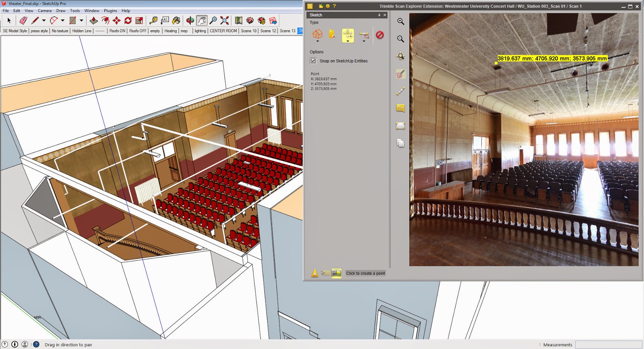
Task: Select the Orbit camera tool
Action: [190, 21]
